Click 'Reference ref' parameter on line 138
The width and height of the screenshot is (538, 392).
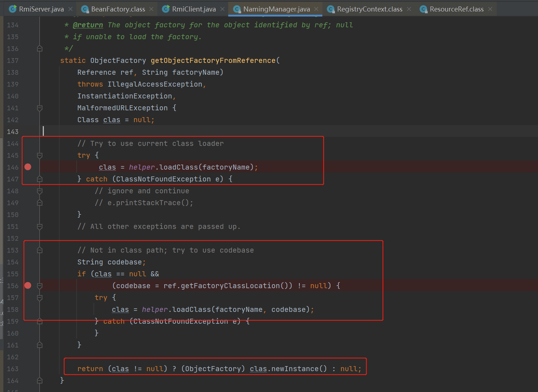[x=105, y=72]
